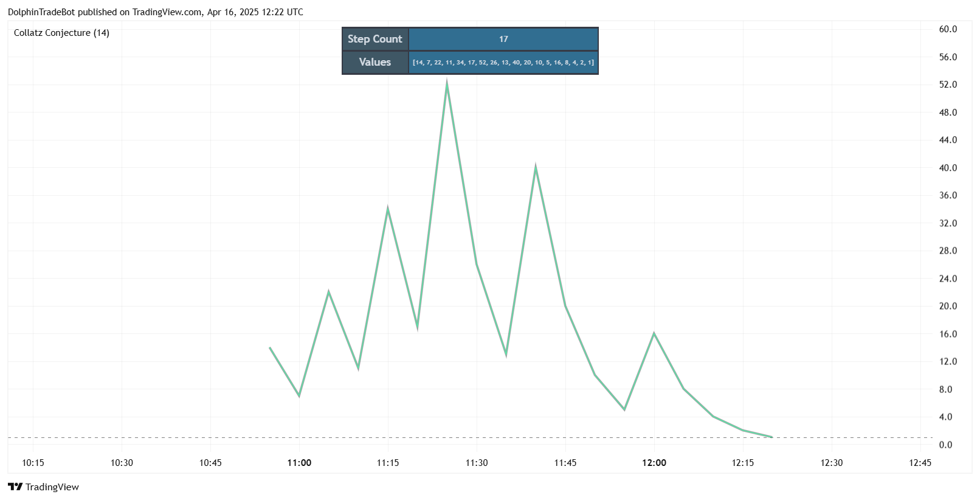Image resolution: width=980 pixels, height=500 pixels.
Task: Click the 56.0 price axis label
Action: click(948, 57)
